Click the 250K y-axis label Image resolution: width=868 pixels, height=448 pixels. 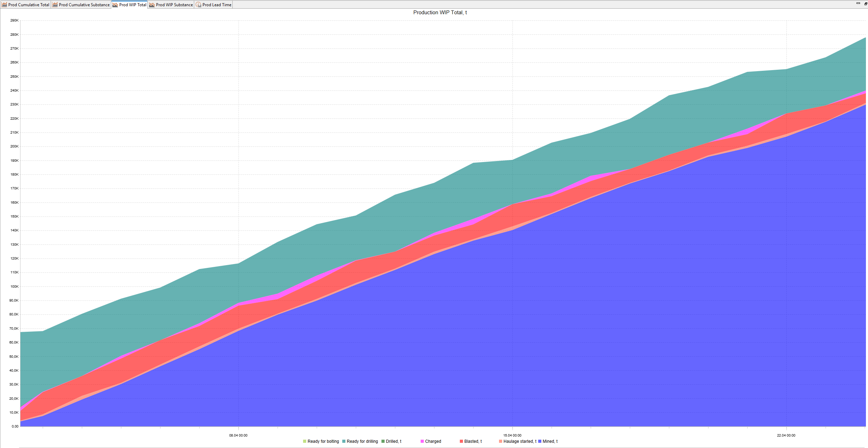click(x=15, y=77)
